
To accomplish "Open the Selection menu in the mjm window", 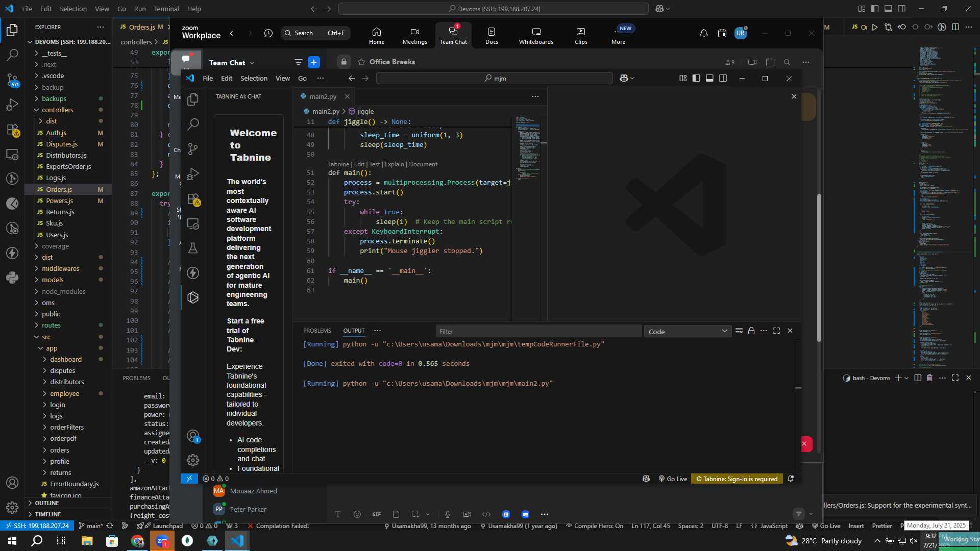I will tap(254, 78).
